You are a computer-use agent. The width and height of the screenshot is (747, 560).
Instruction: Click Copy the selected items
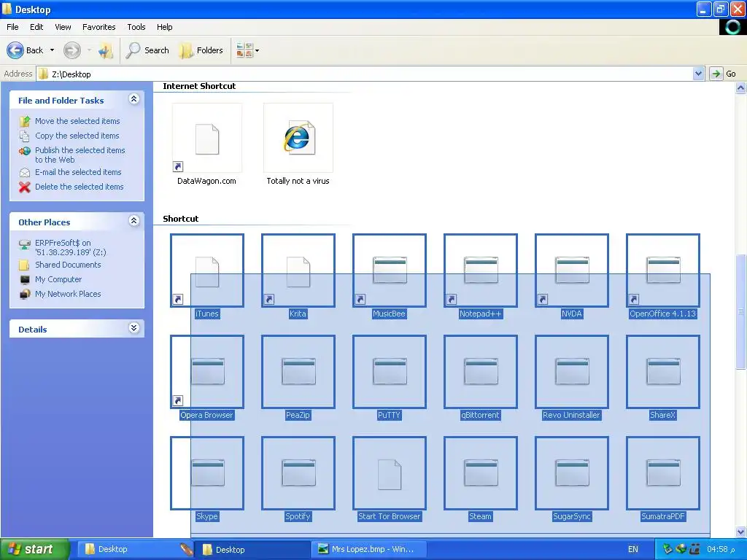coord(77,136)
